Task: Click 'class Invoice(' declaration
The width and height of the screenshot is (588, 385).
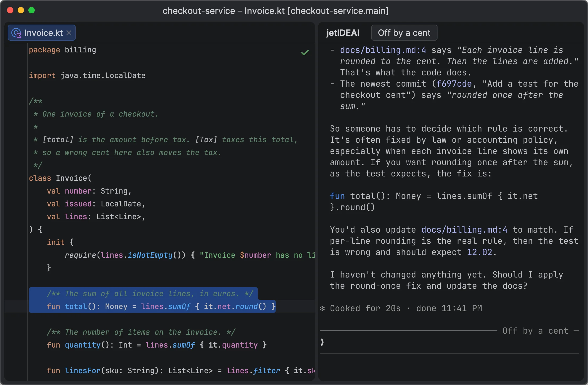Action: point(60,178)
